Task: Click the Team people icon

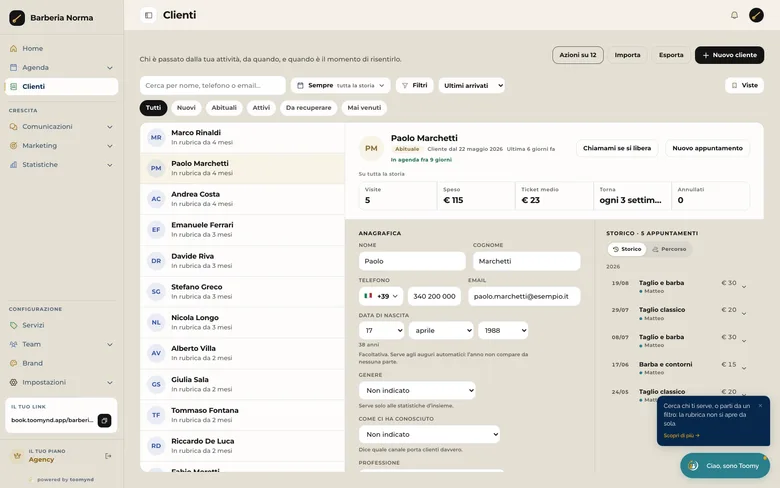Action: tap(13, 344)
